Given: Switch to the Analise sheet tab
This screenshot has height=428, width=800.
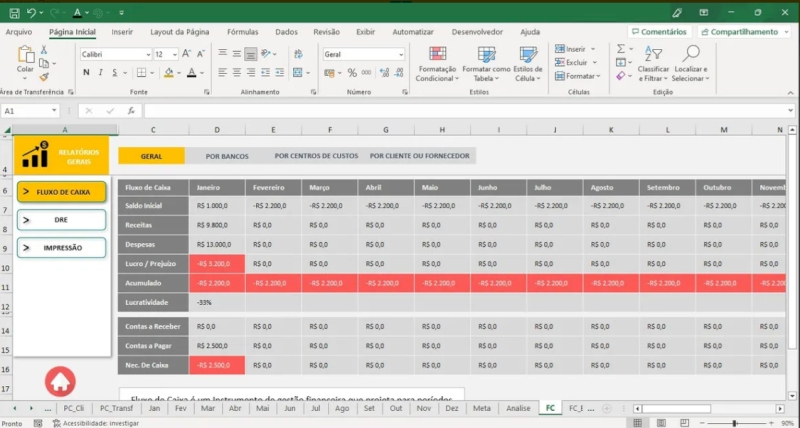Looking at the screenshot, I should click(x=518, y=408).
